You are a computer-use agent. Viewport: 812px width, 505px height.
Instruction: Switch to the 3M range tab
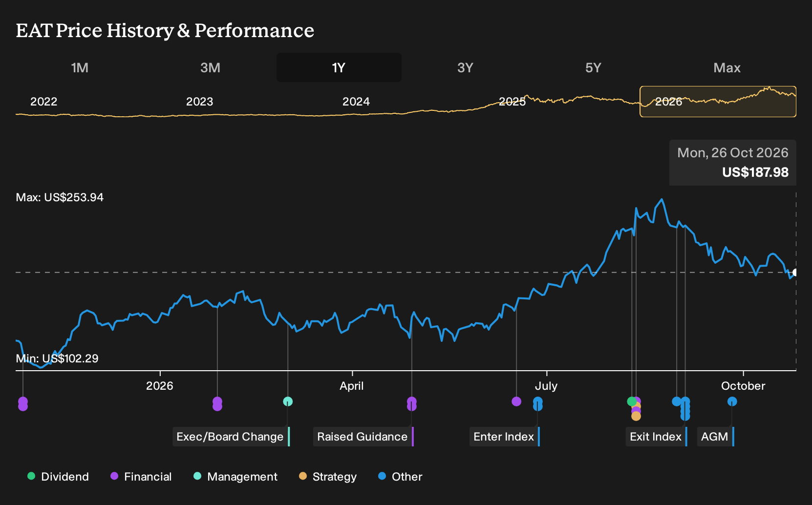coord(210,67)
